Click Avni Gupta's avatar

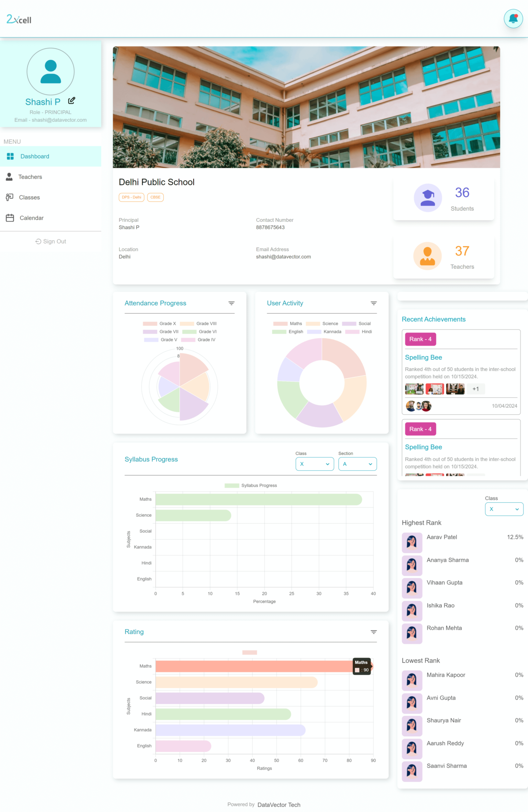pyautogui.click(x=412, y=703)
